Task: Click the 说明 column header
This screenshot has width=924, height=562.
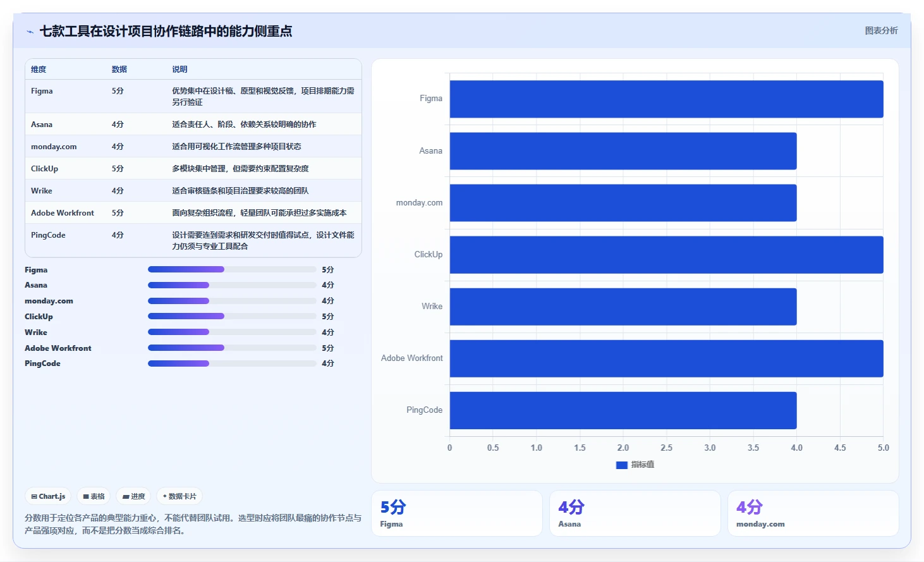Action: [x=179, y=70]
